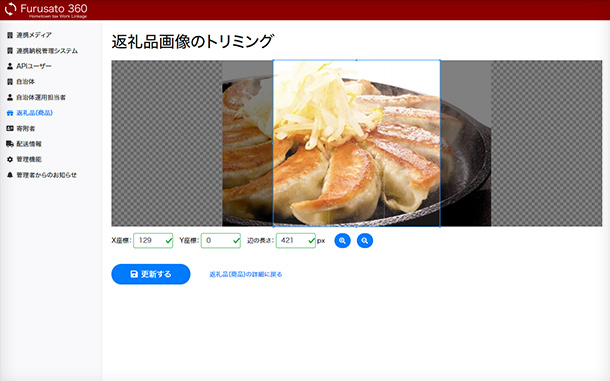Click the 寄附者 ID card icon
The height and width of the screenshot is (381, 610).
[10, 128]
